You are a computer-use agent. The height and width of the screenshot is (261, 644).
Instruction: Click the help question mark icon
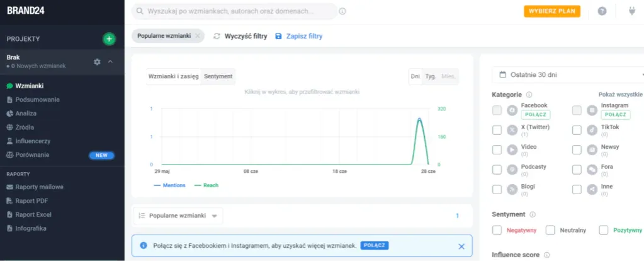tap(602, 11)
